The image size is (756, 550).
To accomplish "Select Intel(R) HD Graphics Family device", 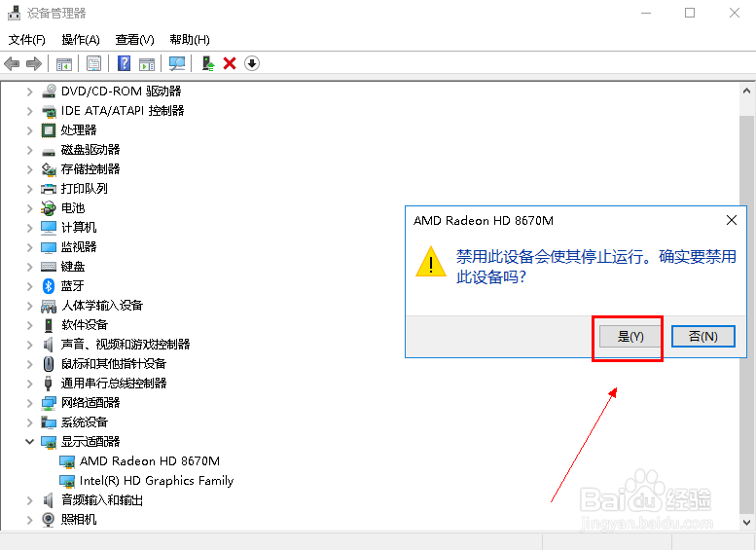I will point(157,481).
